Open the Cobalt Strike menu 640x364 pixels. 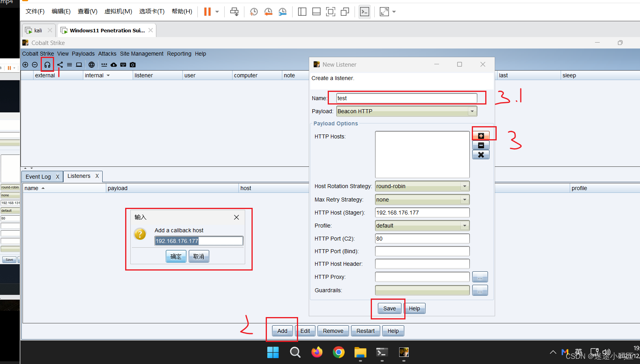[x=38, y=54]
